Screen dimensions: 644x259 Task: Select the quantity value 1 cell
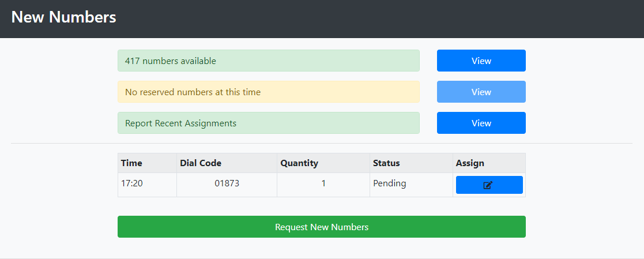[x=323, y=185]
